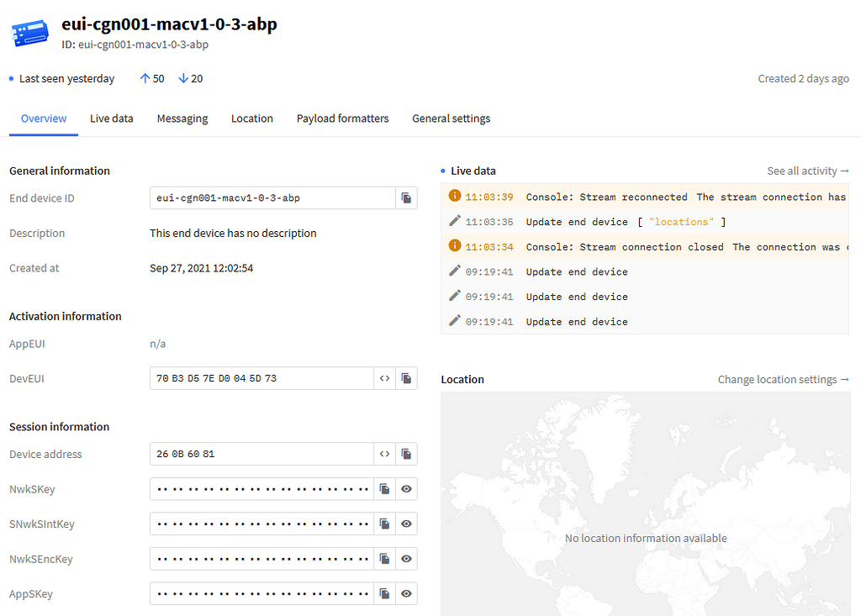Open the Payload formatters tab
The height and width of the screenshot is (616, 861).
coord(342,118)
